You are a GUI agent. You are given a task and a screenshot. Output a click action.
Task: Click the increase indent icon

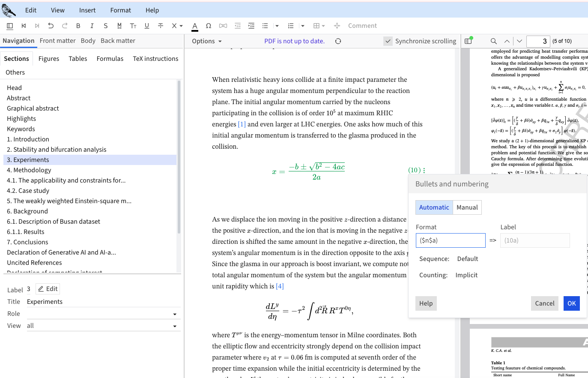tap(251, 26)
